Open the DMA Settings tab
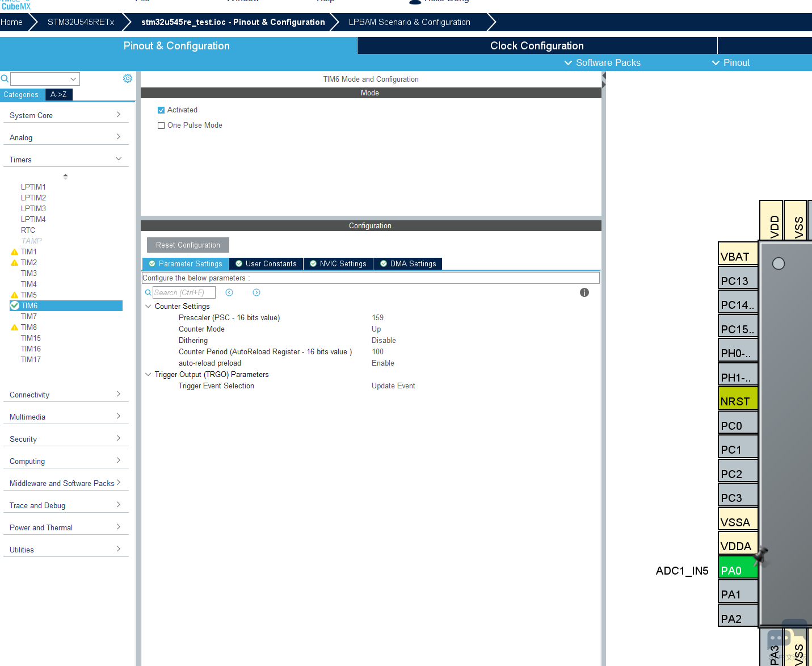 click(408, 263)
